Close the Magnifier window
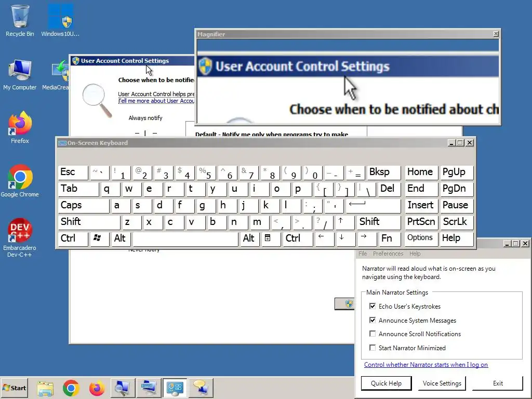The image size is (532, 399). tap(496, 34)
